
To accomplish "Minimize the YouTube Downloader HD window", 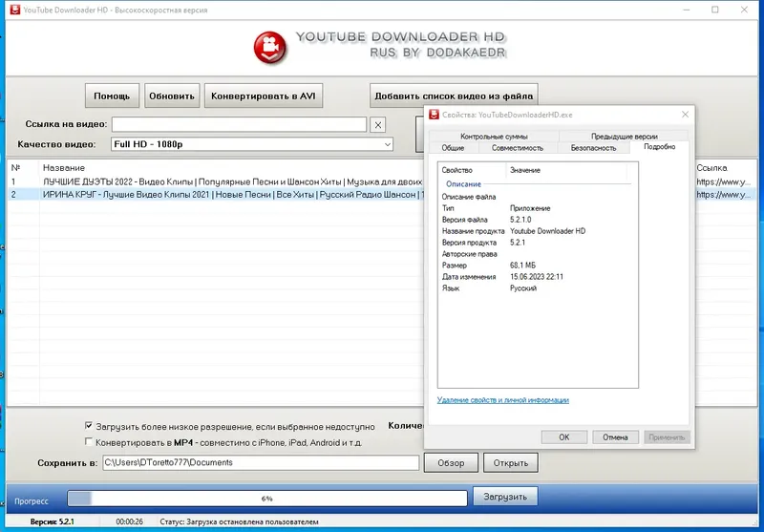I will click(687, 10).
